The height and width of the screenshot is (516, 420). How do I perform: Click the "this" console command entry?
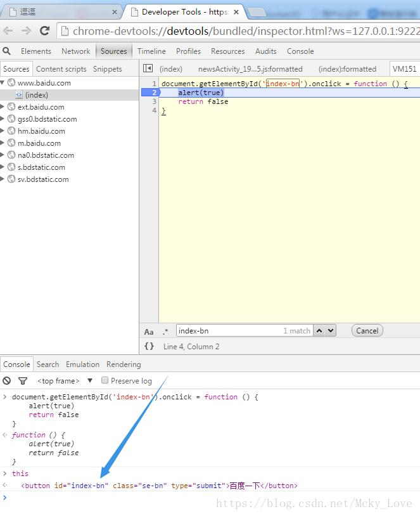[20, 474]
